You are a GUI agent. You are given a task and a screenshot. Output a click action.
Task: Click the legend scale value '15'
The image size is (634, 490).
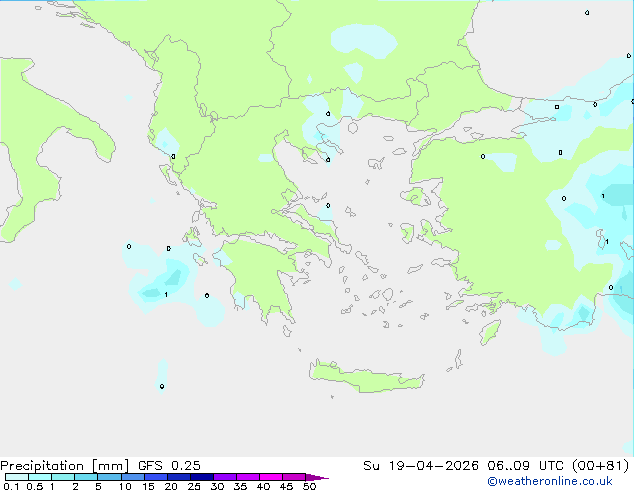click(x=148, y=486)
